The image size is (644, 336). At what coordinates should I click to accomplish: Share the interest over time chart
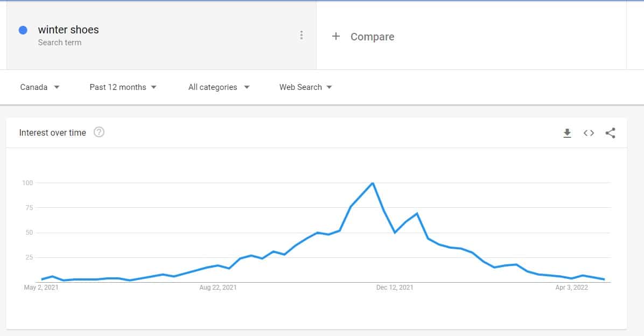[x=610, y=133]
